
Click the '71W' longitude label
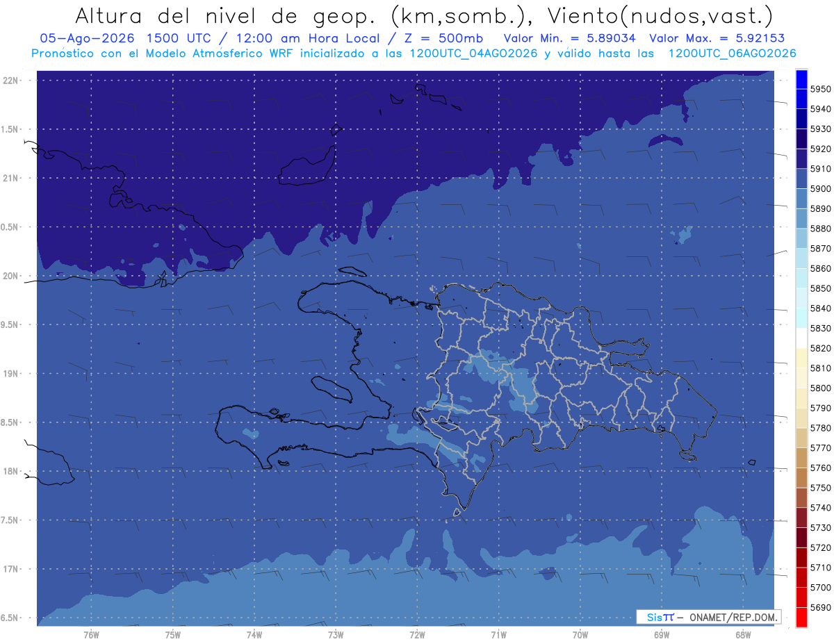[x=498, y=635]
